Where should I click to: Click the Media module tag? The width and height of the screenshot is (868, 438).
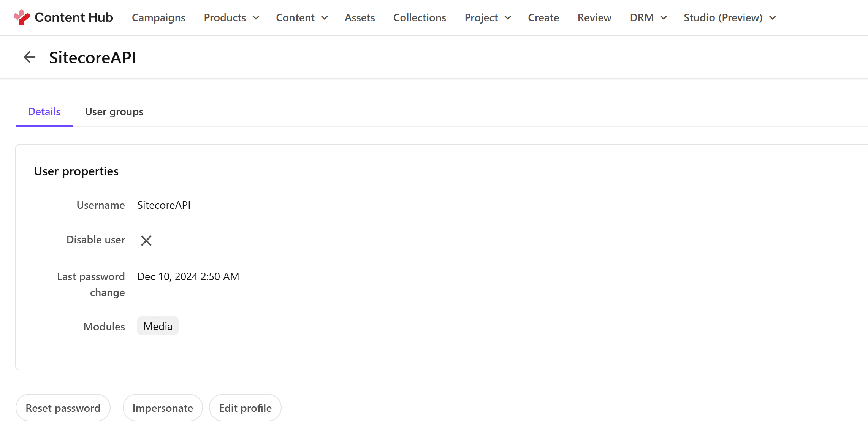coord(158,326)
